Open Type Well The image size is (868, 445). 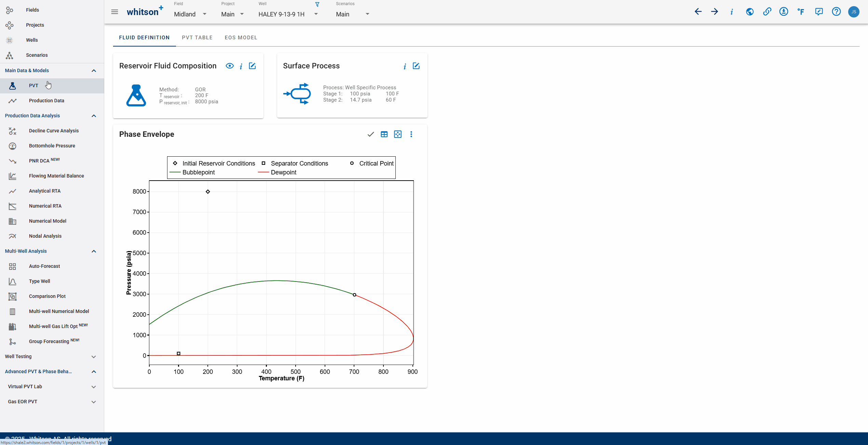click(x=52, y=282)
